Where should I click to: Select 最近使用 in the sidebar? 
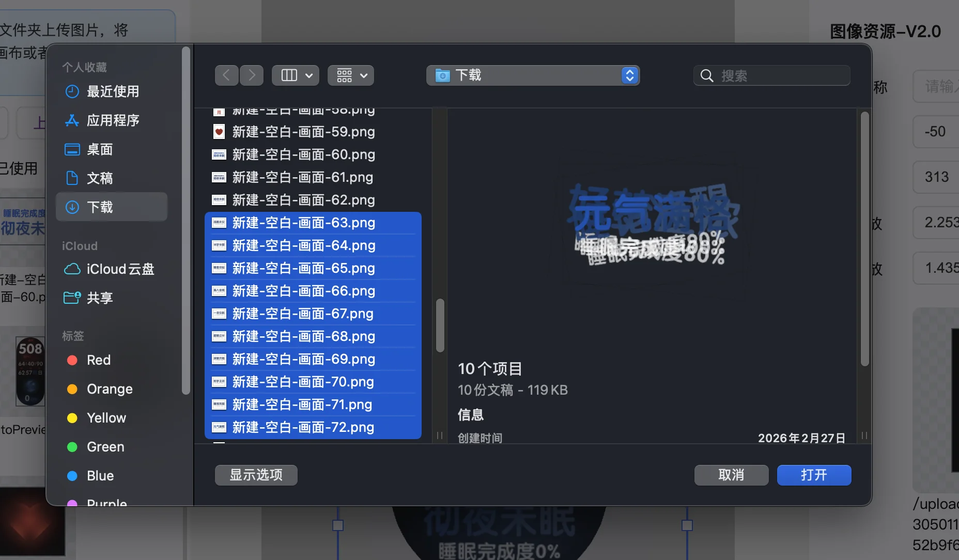113,91
